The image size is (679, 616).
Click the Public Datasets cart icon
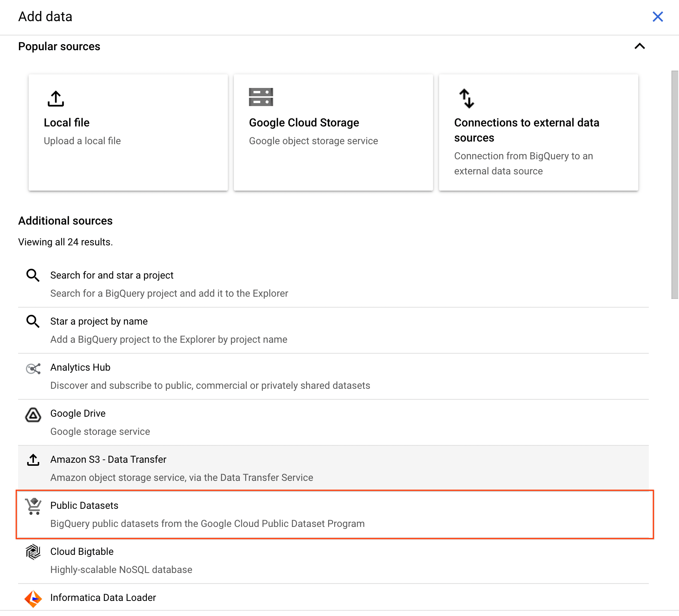[33, 507]
